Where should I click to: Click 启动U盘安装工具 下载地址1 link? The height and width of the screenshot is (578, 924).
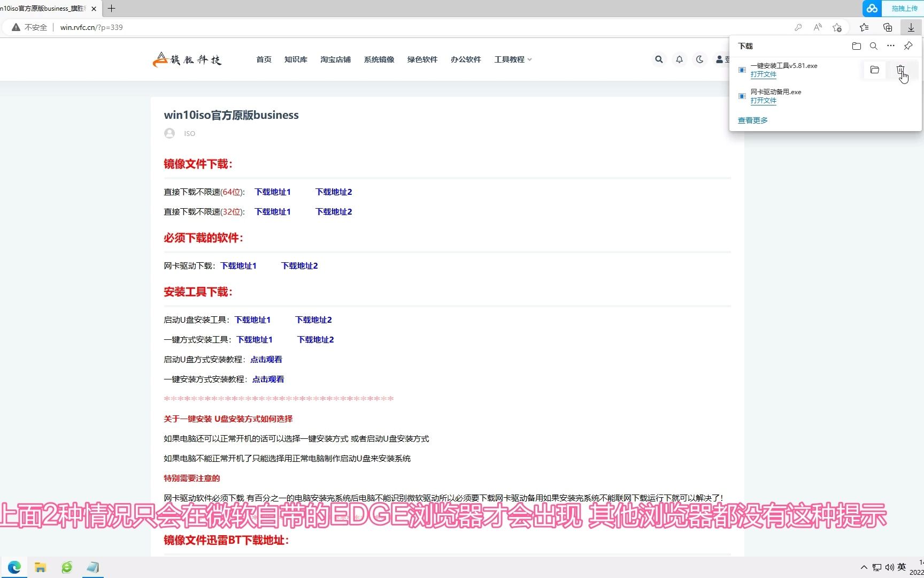tap(252, 320)
